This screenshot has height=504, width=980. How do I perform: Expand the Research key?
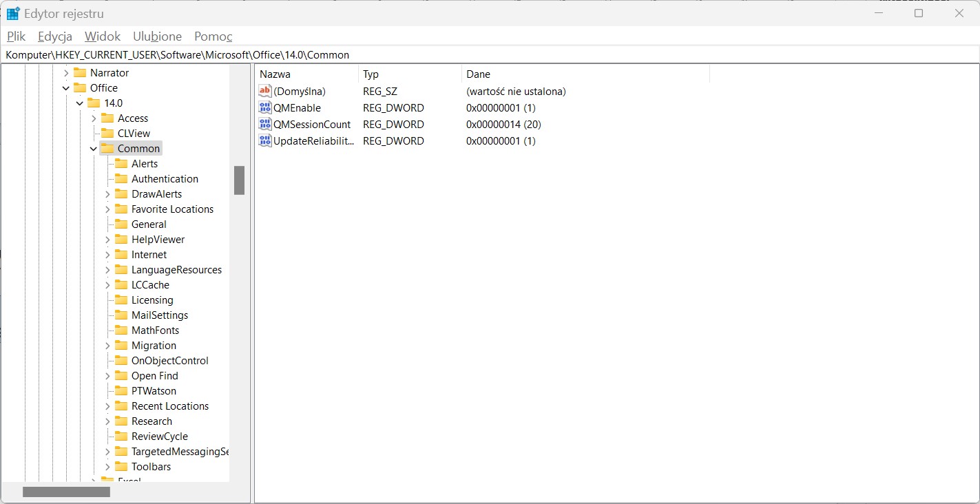click(107, 421)
